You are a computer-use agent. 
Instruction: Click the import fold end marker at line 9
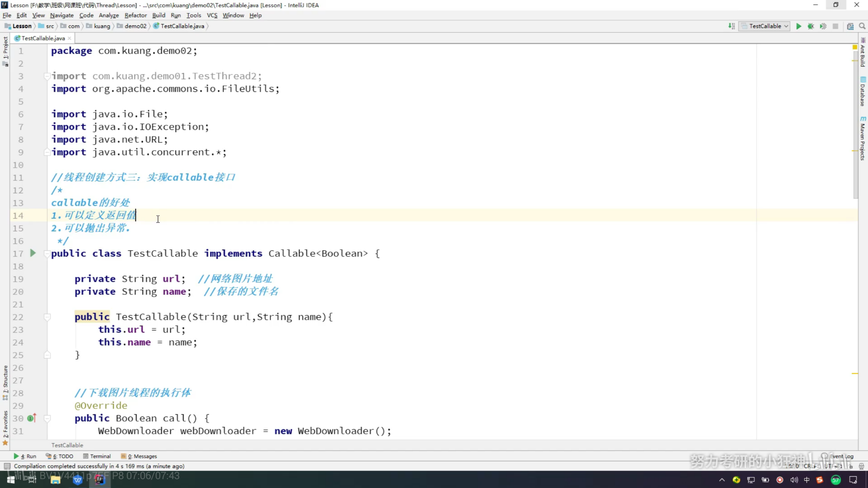[x=47, y=152]
